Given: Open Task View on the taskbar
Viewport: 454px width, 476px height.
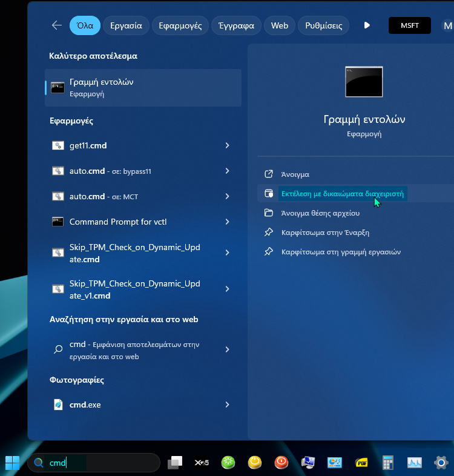Looking at the screenshot, I should point(175,463).
